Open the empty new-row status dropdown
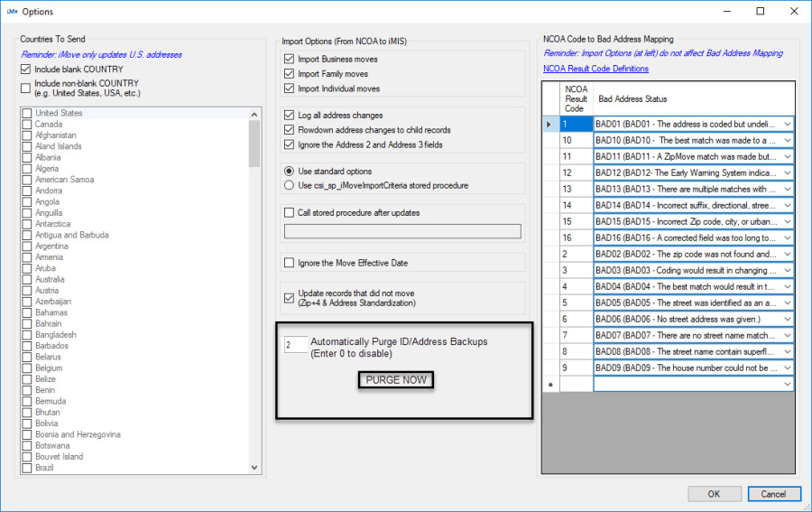 pyautogui.click(x=787, y=385)
